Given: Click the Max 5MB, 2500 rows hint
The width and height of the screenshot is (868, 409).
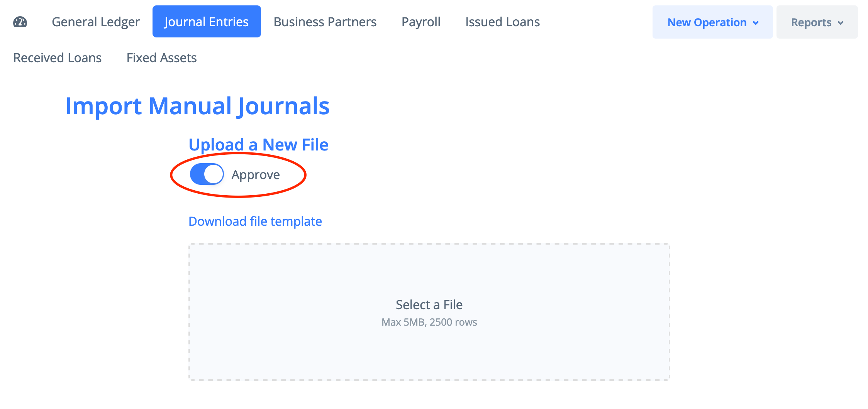Looking at the screenshot, I should 429,322.
